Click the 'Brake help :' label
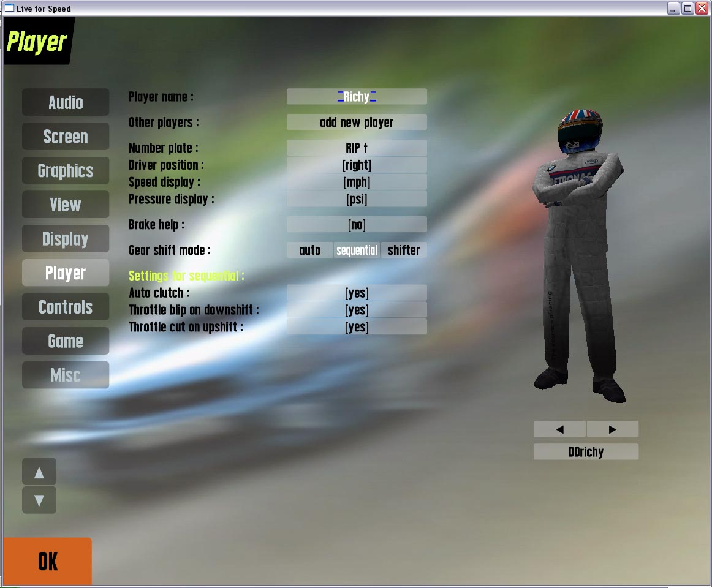Screen dimensions: 712x588 (x=156, y=224)
